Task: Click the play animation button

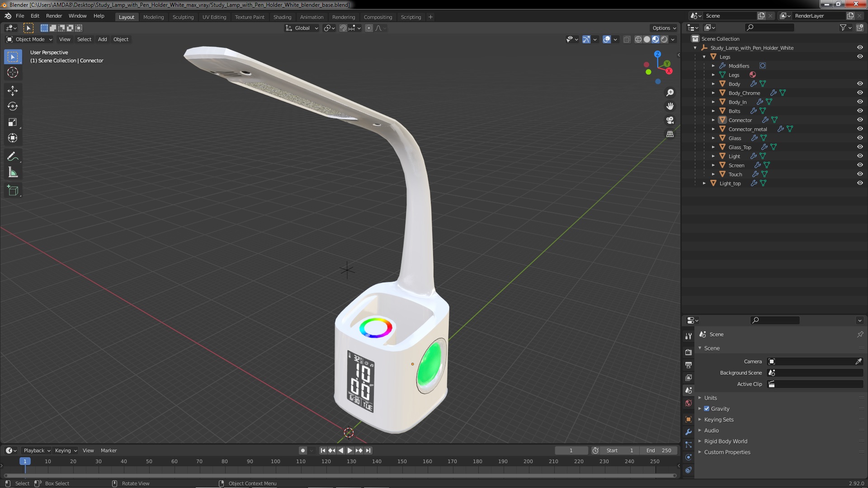Action: 349,450
